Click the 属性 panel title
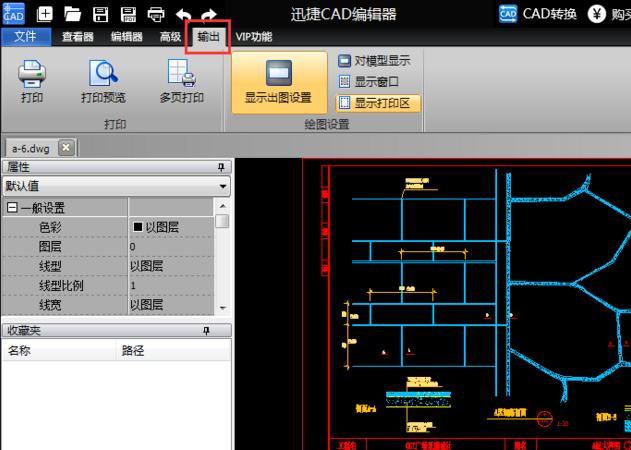 click(x=19, y=167)
